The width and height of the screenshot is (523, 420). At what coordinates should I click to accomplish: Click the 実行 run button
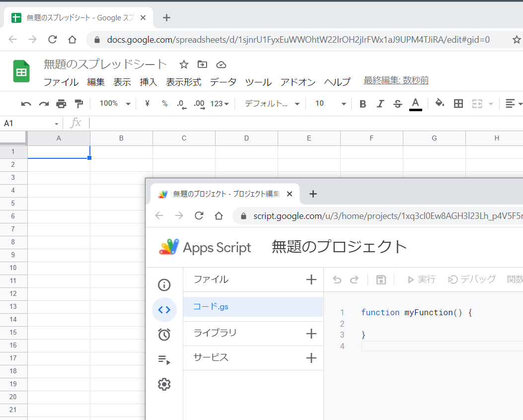click(x=422, y=280)
